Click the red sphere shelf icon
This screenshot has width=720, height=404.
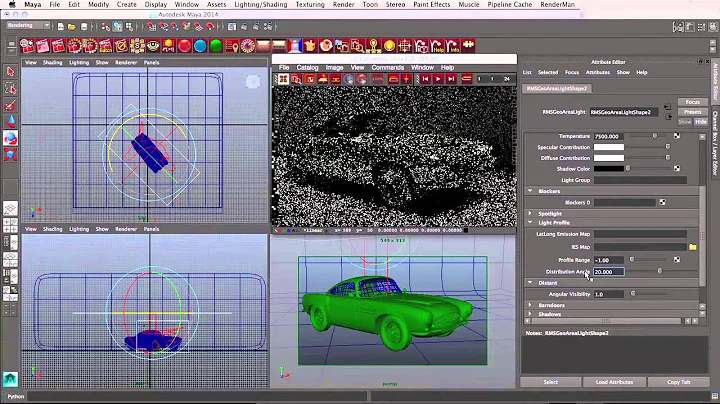point(184,46)
